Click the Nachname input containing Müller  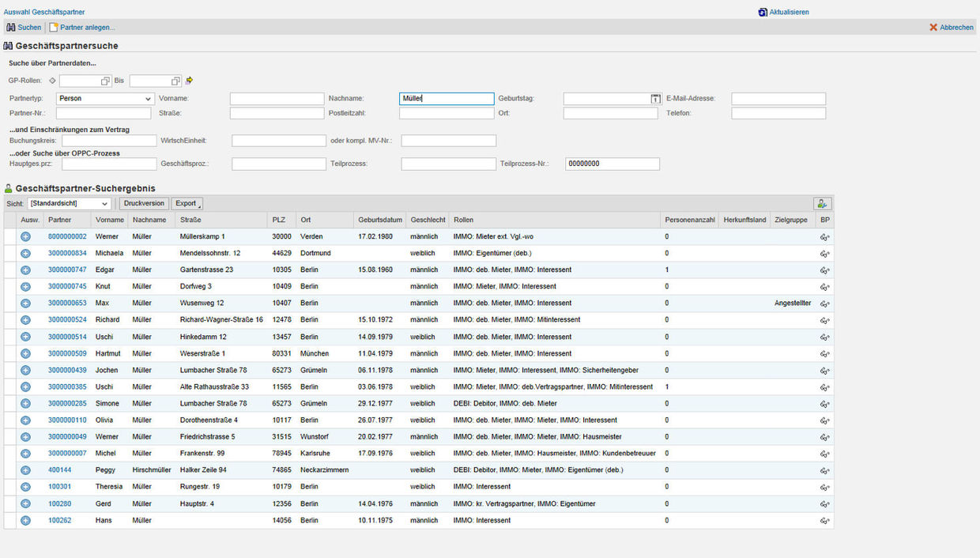coord(447,98)
